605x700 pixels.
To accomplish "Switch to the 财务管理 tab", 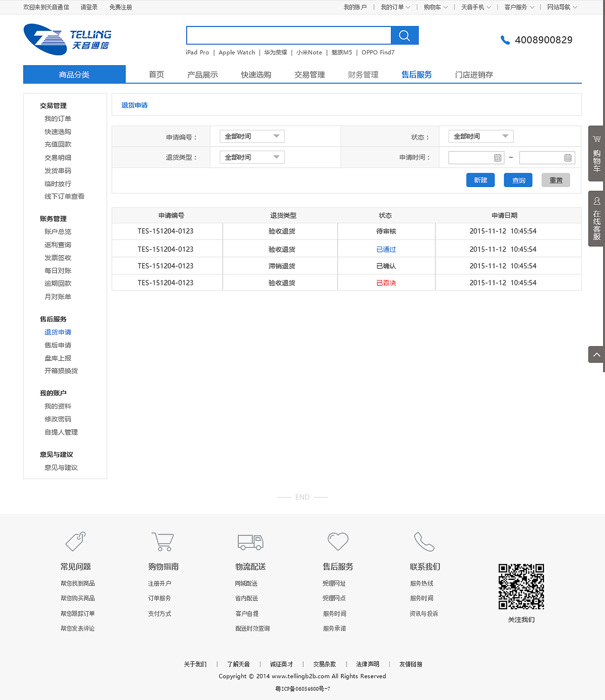I will (x=363, y=74).
